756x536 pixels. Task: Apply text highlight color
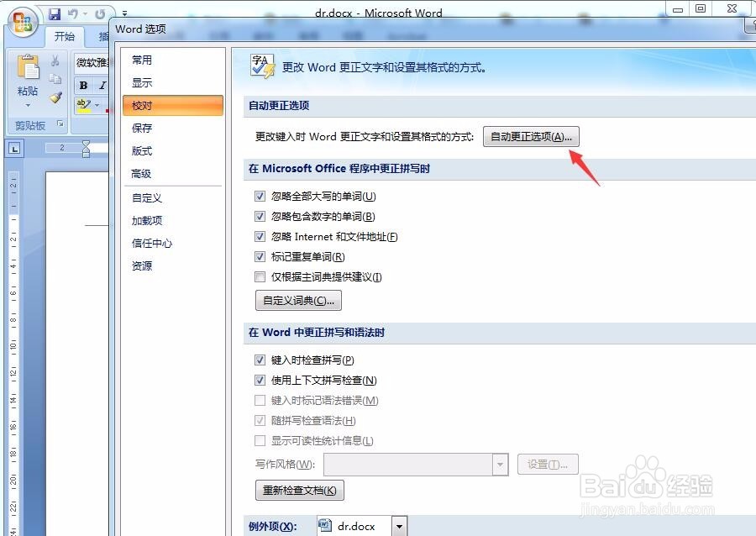pos(84,105)
